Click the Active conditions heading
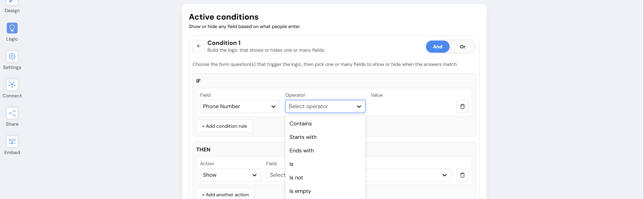 coord(223,17)
